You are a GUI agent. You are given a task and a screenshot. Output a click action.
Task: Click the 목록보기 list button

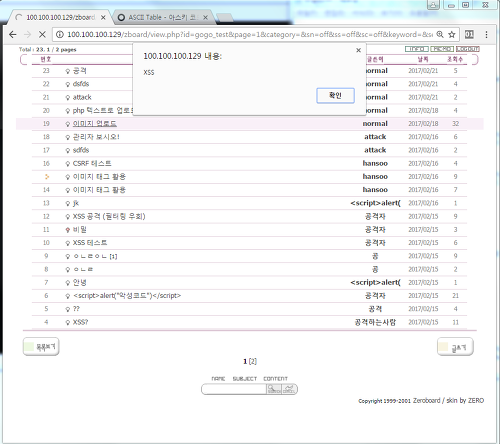pyautogui.click(x=41, y=347)
